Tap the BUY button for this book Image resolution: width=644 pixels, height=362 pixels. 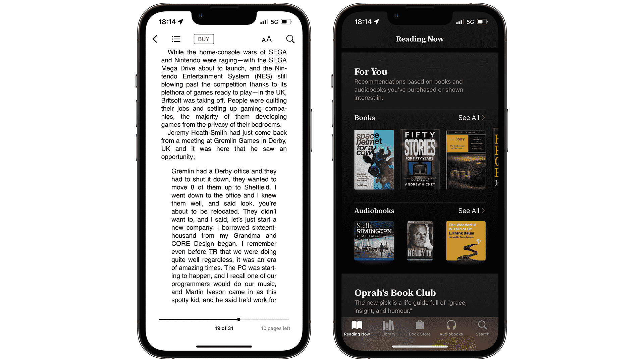[x=204, y=39]
